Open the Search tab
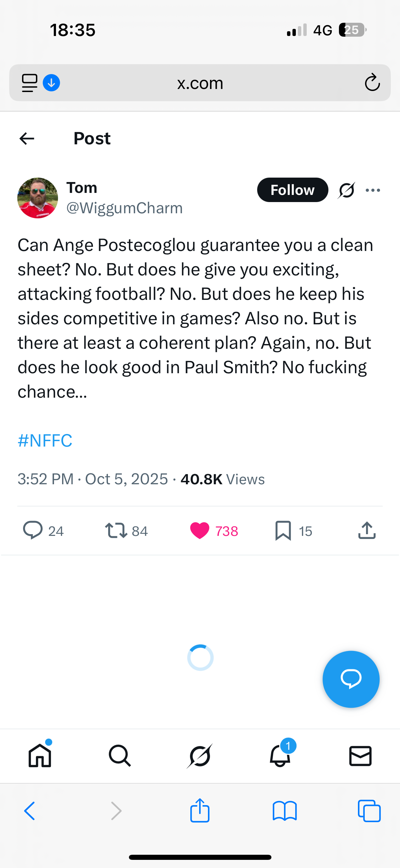This screenshot has width=400, height=868. click(120, 756)
